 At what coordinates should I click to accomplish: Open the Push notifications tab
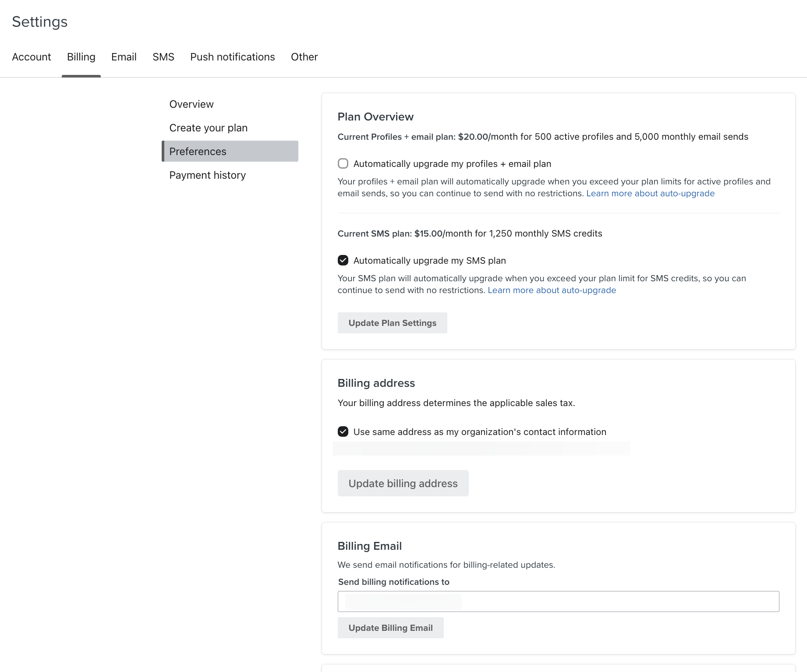(232, 57)
